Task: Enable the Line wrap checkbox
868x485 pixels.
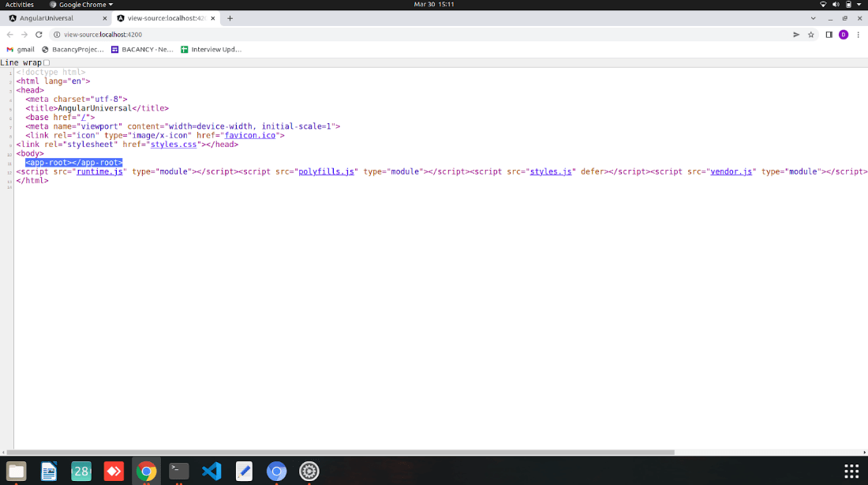Action: [x=47, y=62]
